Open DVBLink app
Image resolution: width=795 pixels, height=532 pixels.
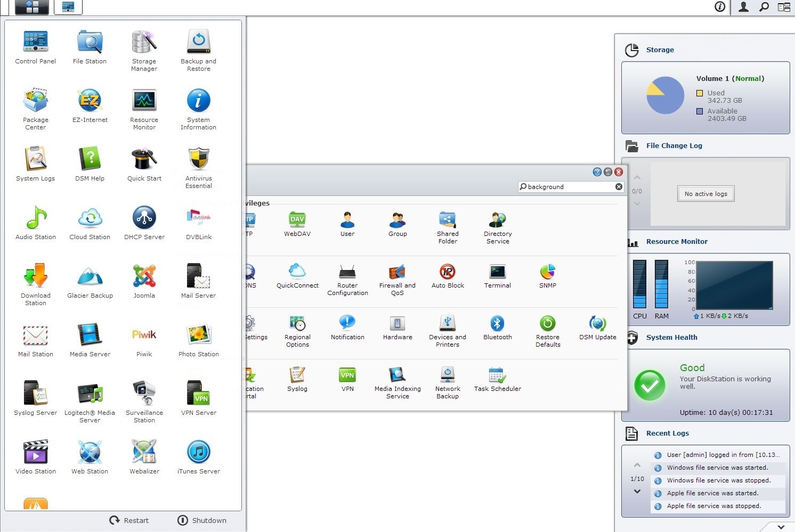[199, 223]
